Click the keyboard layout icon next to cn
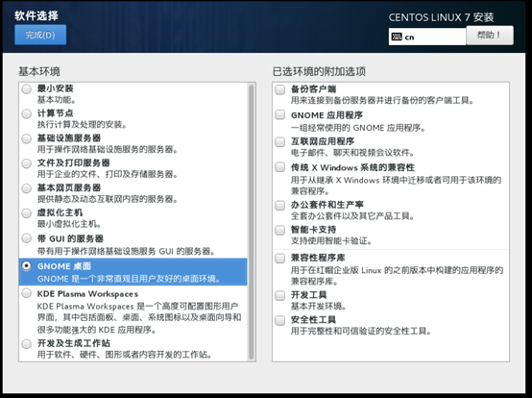 pos(397,37)
